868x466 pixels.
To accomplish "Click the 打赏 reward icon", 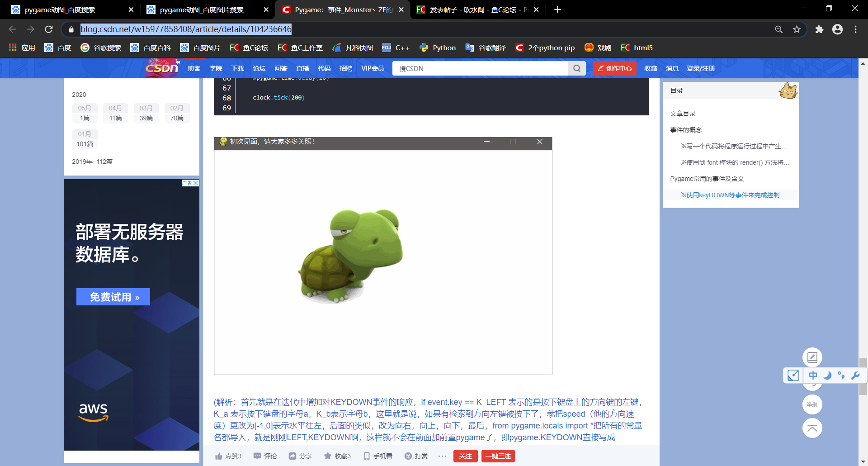I will pyautogui.click(x=408, y=456).
